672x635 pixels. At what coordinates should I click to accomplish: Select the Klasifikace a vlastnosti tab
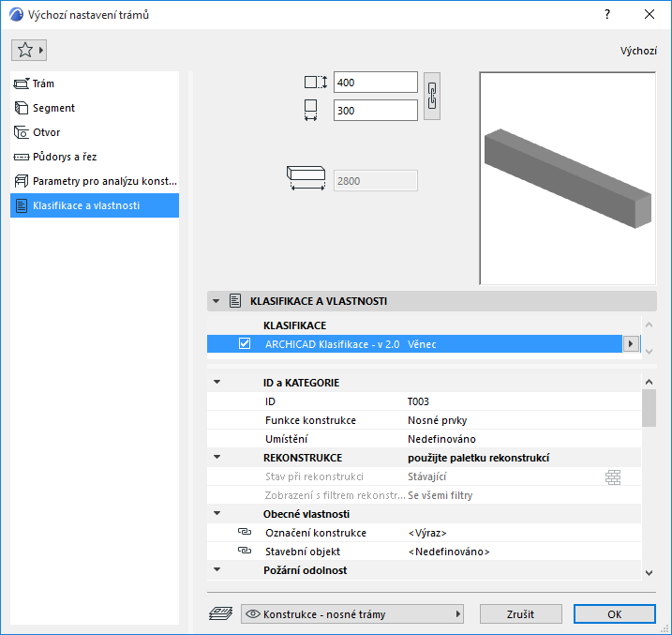pos(95,205)
